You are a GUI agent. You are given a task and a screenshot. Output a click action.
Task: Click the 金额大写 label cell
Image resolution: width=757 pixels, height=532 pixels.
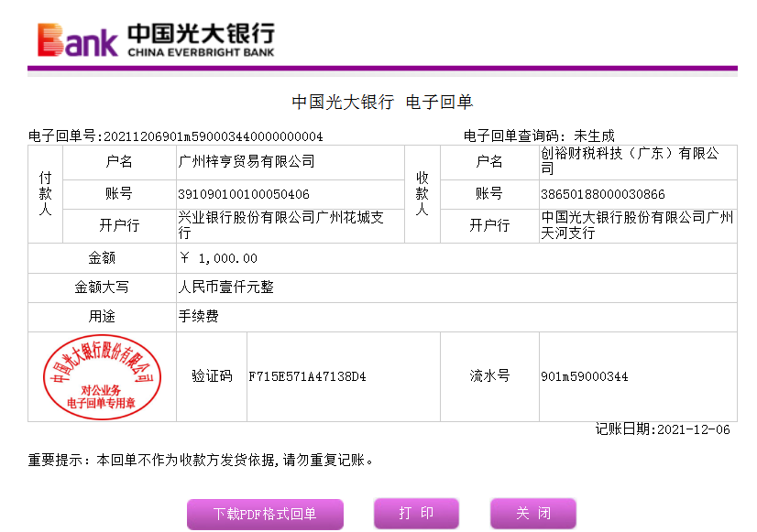(x=102, y=288)
